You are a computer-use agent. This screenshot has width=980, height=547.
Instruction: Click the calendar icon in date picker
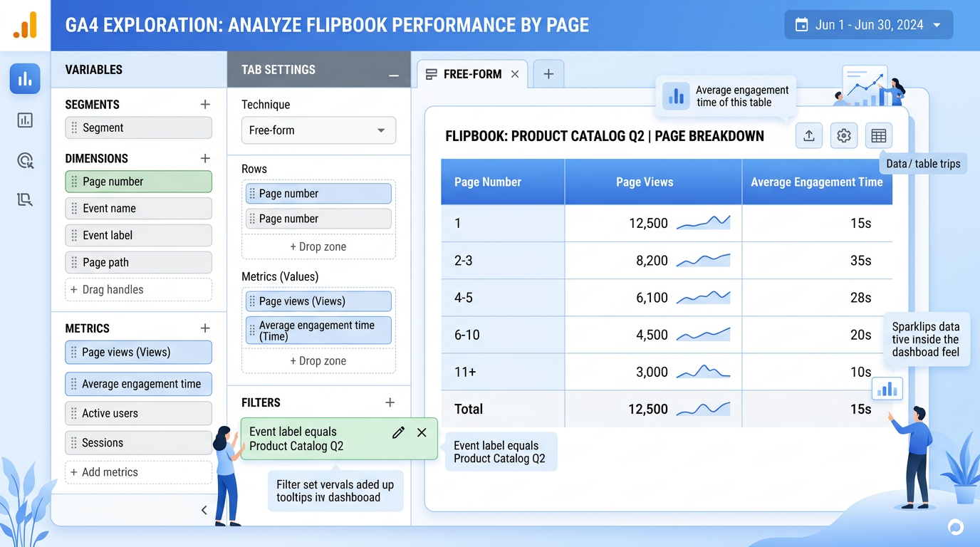click(801, 25)
